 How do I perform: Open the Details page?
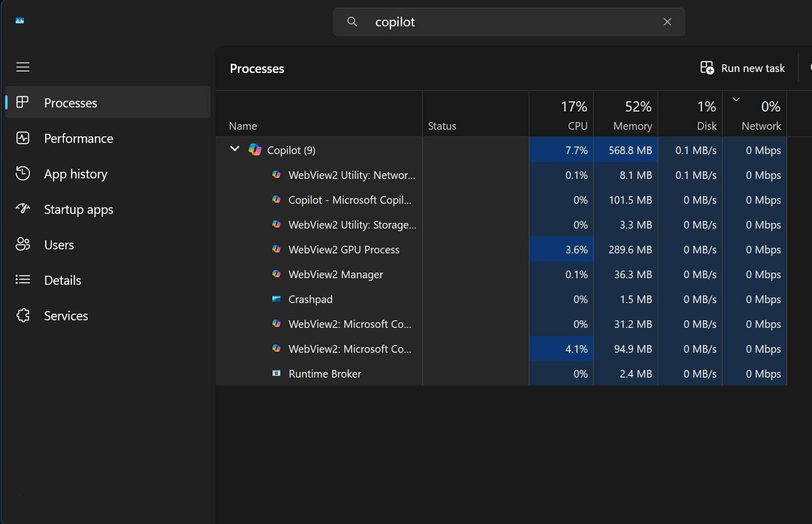tap(108, 280)
